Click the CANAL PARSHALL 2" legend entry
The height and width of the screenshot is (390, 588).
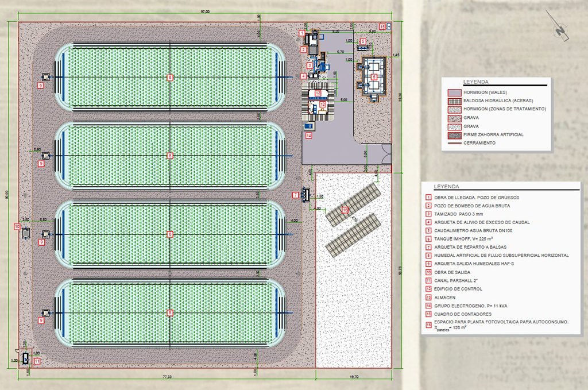(x=458, y=280)
